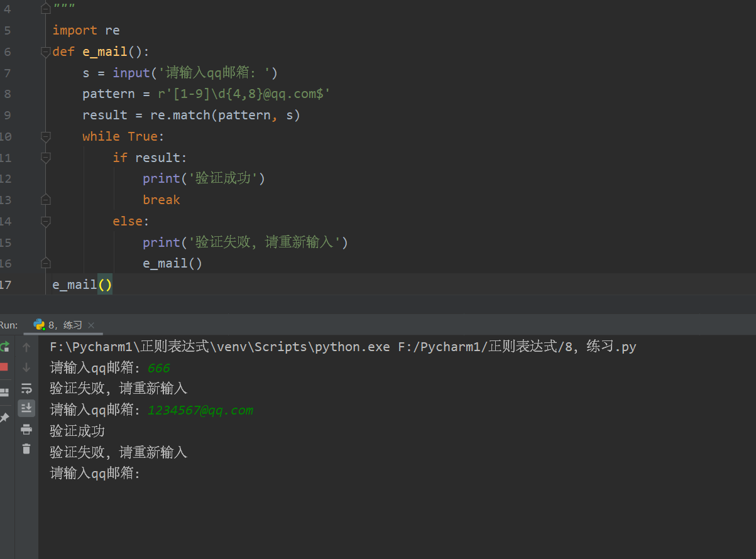Collapse the 'if result:' block fold marker
Image resolution: width=756 pixels, height=559 pixels.
pos(45,158)
